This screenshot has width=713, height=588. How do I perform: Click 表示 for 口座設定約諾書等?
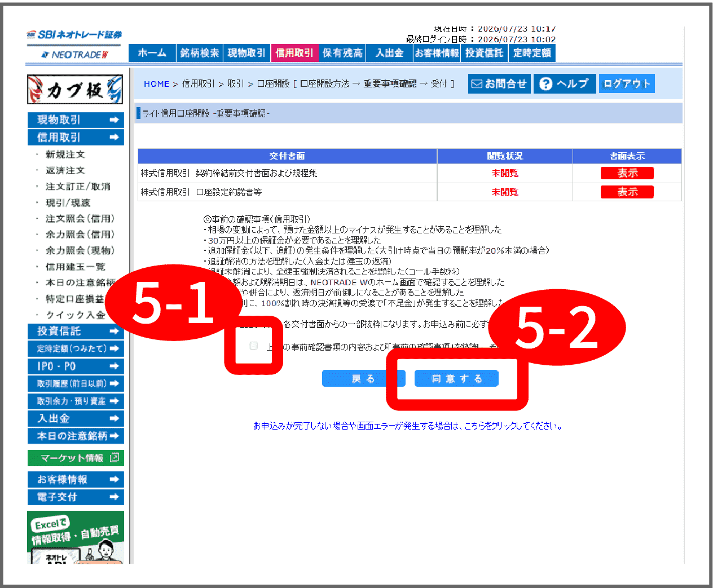point(627,192)
